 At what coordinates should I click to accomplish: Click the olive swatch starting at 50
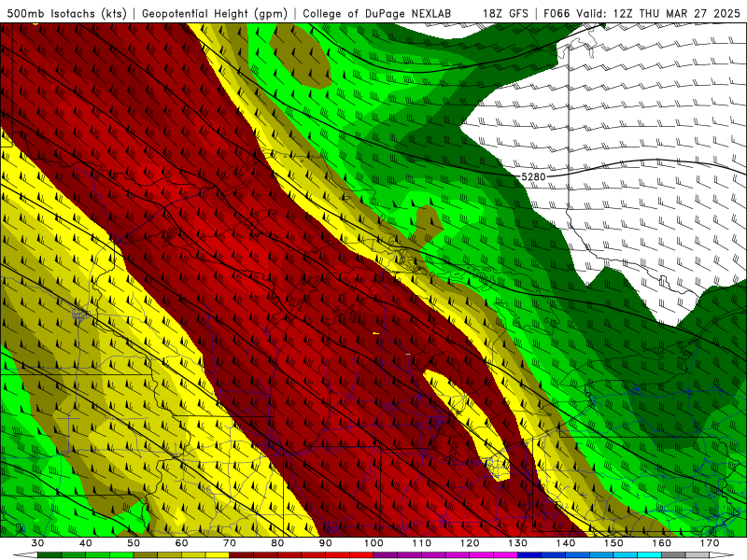click(146, 555)
